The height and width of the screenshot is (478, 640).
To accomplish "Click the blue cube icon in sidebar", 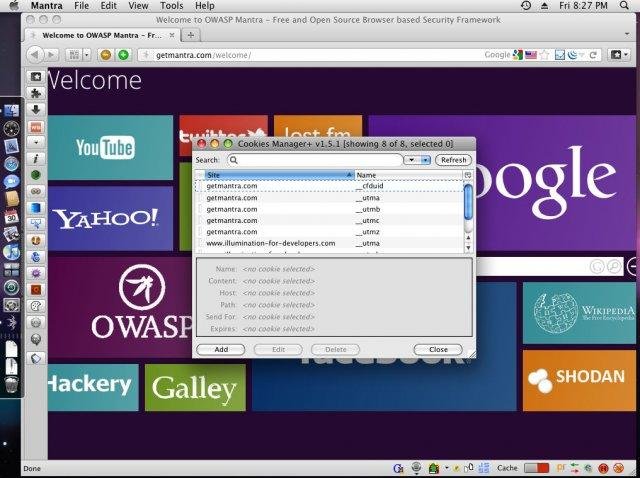I will coord(36,207).
